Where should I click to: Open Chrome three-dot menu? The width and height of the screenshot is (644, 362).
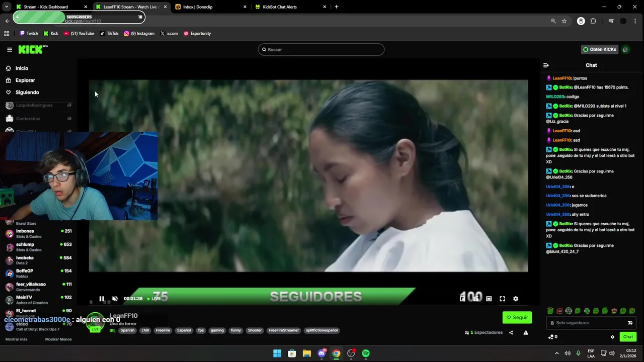click(x=635, y=21)
